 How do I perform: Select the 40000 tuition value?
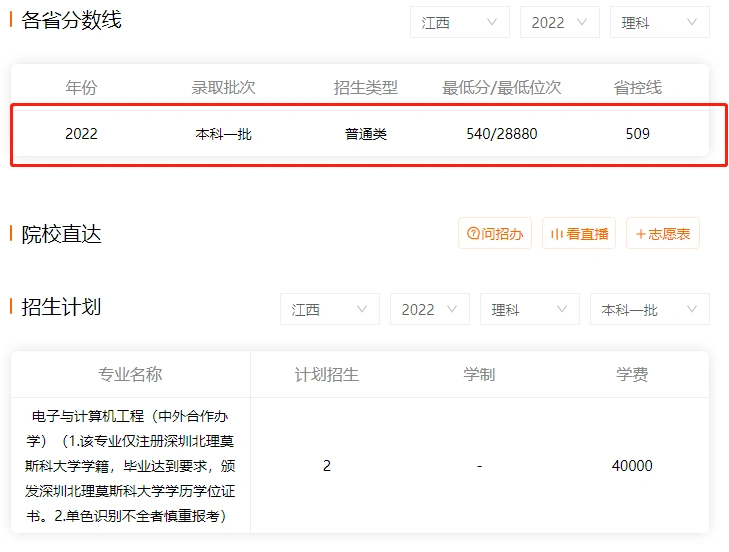coord(632,466)
